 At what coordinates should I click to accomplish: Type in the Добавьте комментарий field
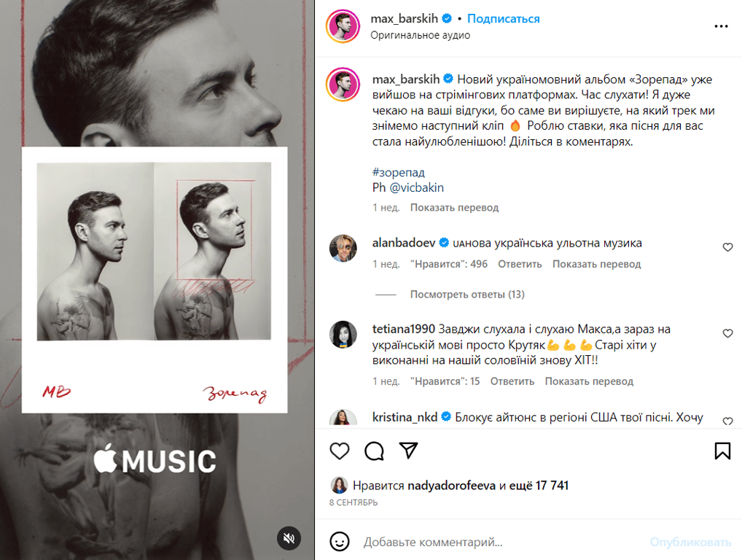tap(496, 542)
